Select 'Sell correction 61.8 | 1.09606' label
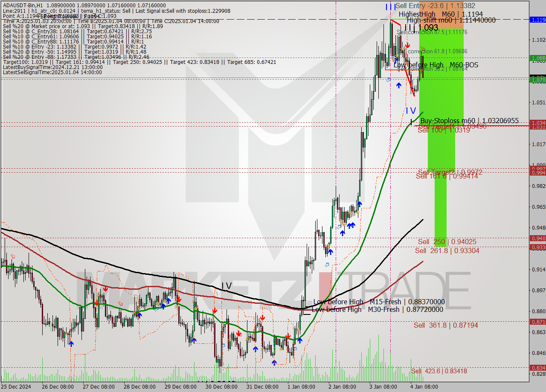Viewport: 546px width, 392px height. [432, 51]
